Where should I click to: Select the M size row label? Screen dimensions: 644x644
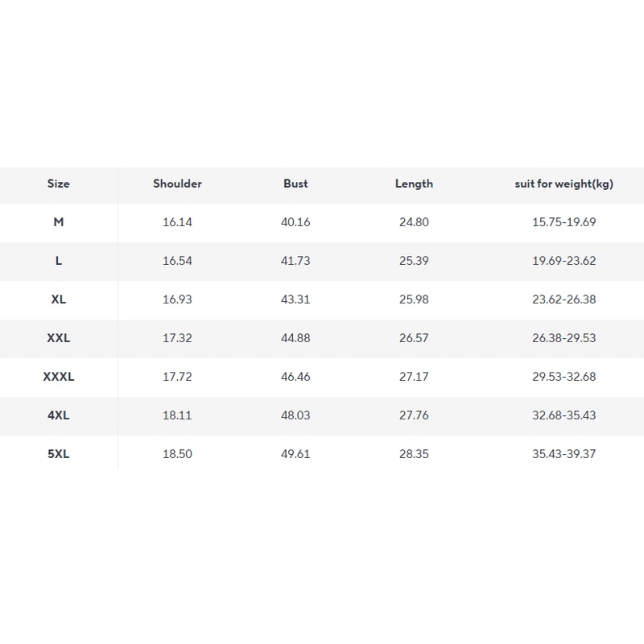pyautogui.click(x=58, y=222)
